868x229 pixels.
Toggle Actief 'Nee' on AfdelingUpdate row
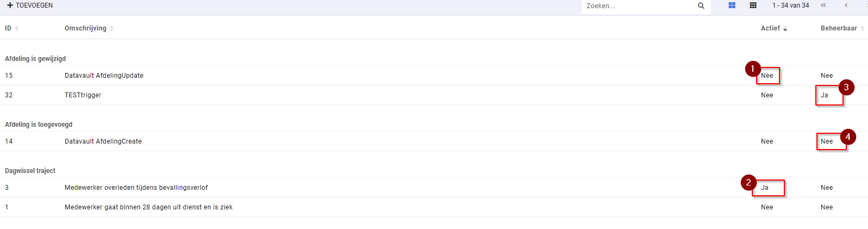point(767,76)
